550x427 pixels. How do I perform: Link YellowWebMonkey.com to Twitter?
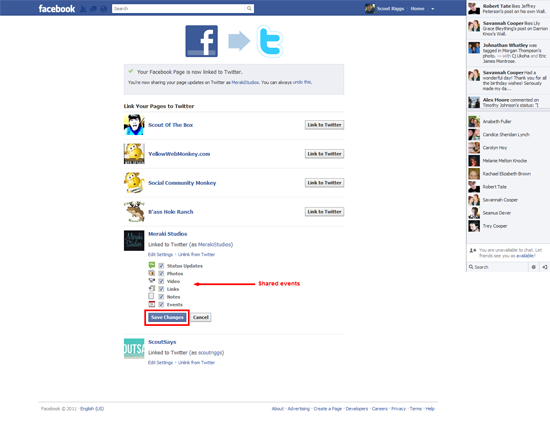click(324, 154)
